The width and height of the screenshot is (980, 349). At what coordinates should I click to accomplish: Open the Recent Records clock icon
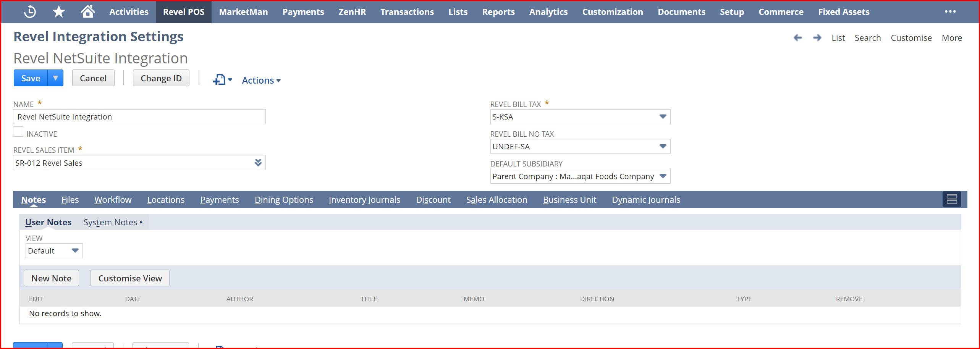click(30, 12)
